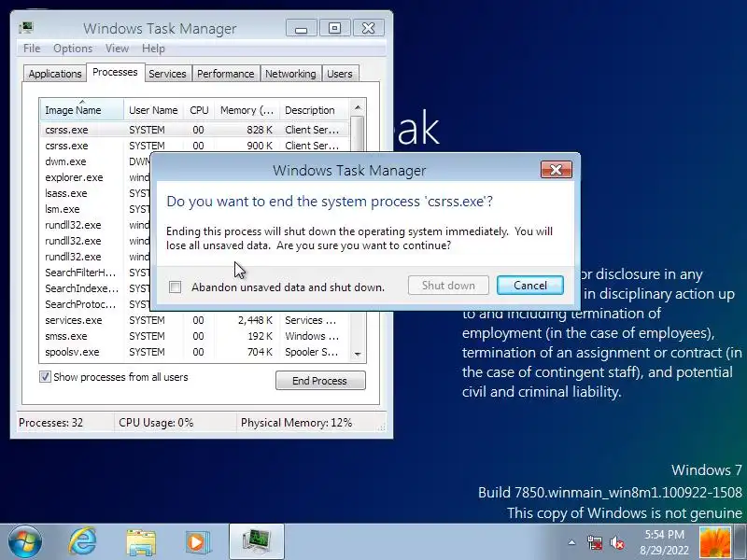Click Processes: 32 in status bar

coord(51,423)
